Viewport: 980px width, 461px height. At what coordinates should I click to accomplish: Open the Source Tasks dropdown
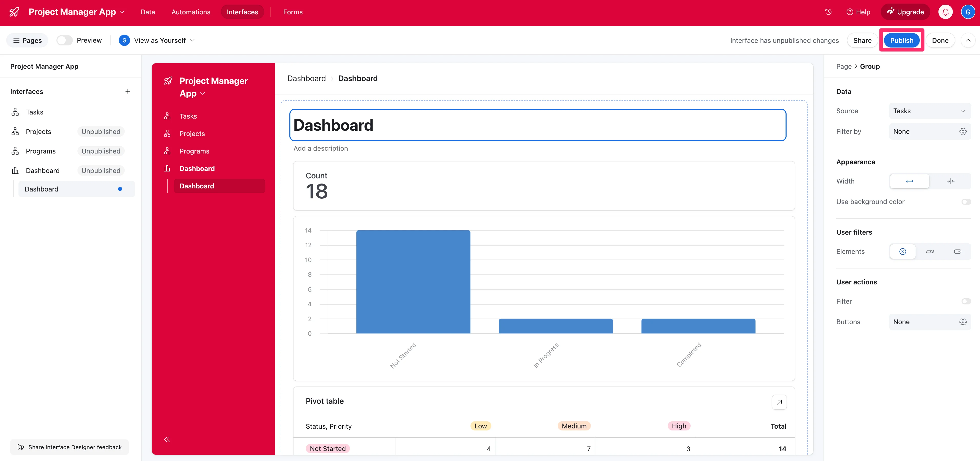pos(929,111)
